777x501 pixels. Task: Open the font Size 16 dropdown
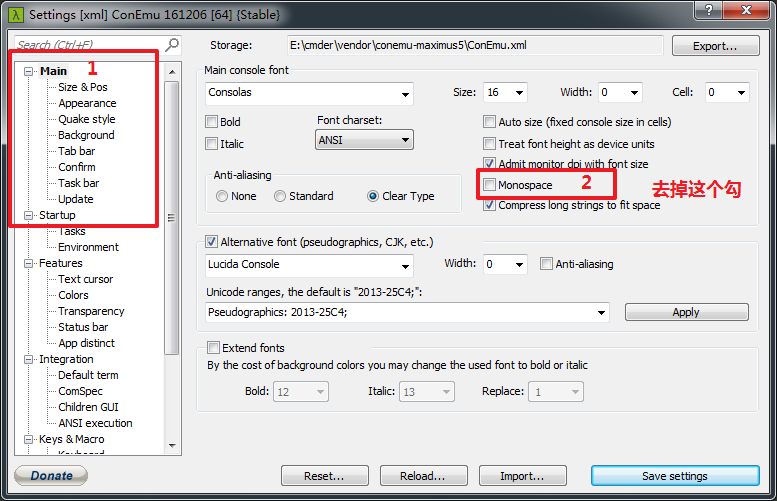pos(519,93)
